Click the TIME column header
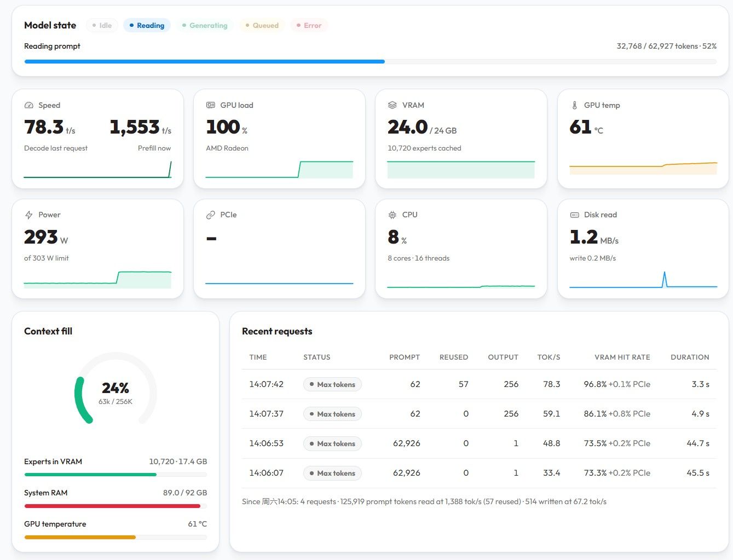 (x=258, y=357)
